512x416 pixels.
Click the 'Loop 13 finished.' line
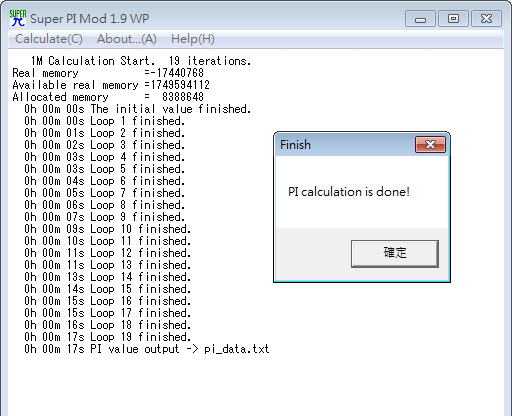107,265
